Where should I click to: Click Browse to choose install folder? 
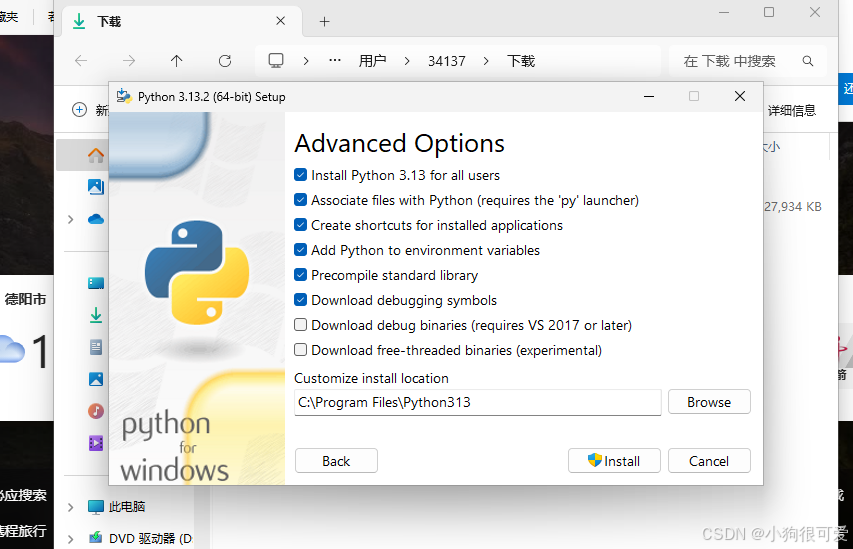pyautogui.click(x=709, y=402)
